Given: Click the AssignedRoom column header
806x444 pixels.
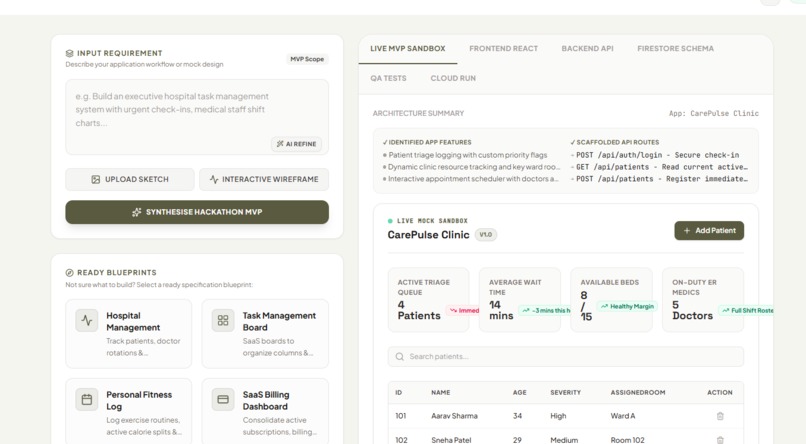Looking at the screenshot, I should pyautogui.click(x=638, y=392).
